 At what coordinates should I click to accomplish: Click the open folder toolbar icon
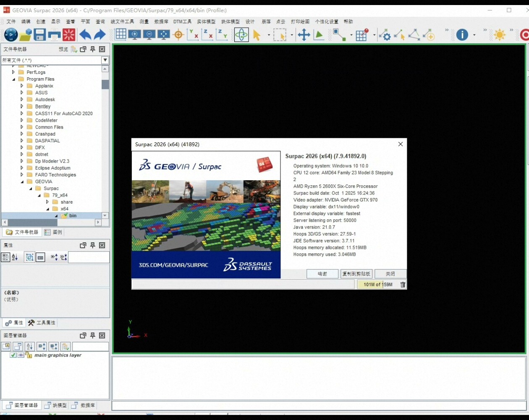[26, 34]
